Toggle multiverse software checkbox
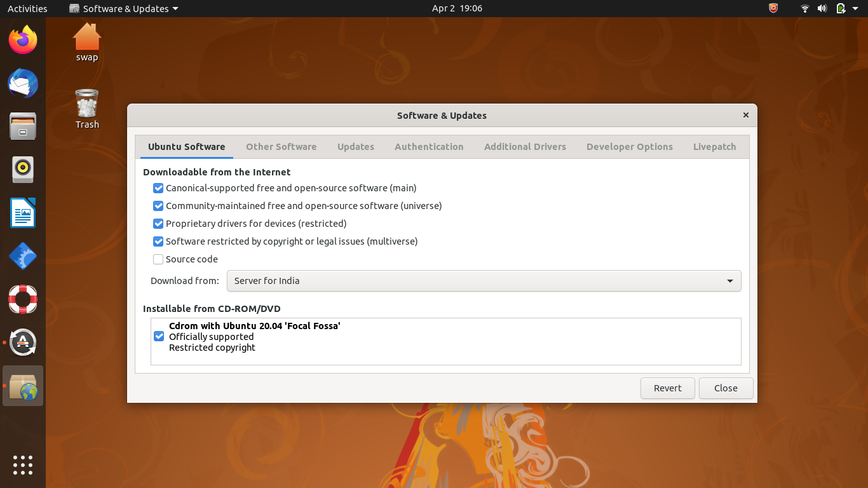The image size is (868, 488). (158, 241)
